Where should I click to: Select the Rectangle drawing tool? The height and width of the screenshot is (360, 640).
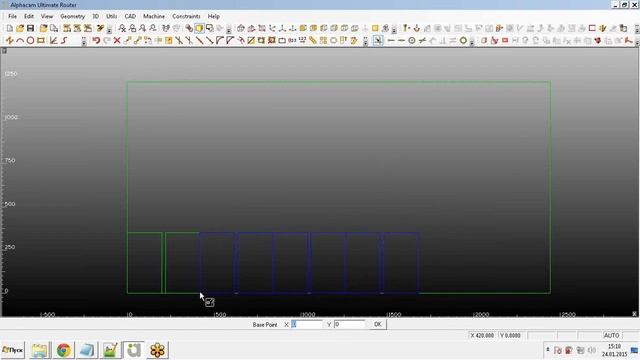click(x=41, y=40)
